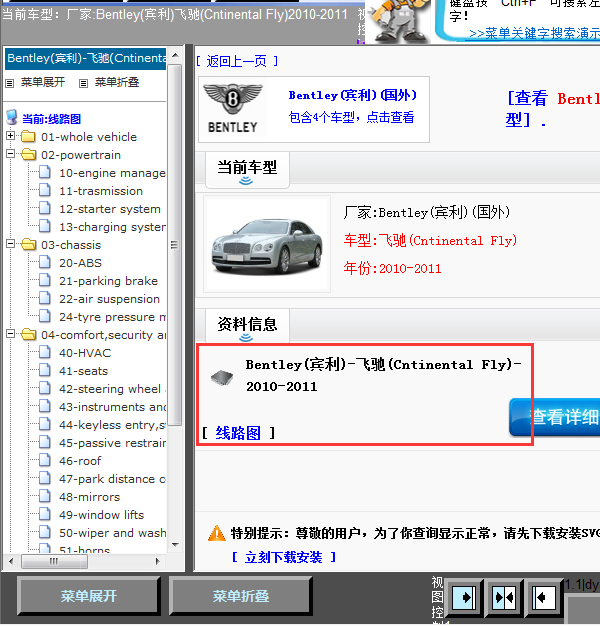This screenshot has height=626, width=600.
Task: Click the document icon beside 48-mirrors
Action: tap(45, 496)
